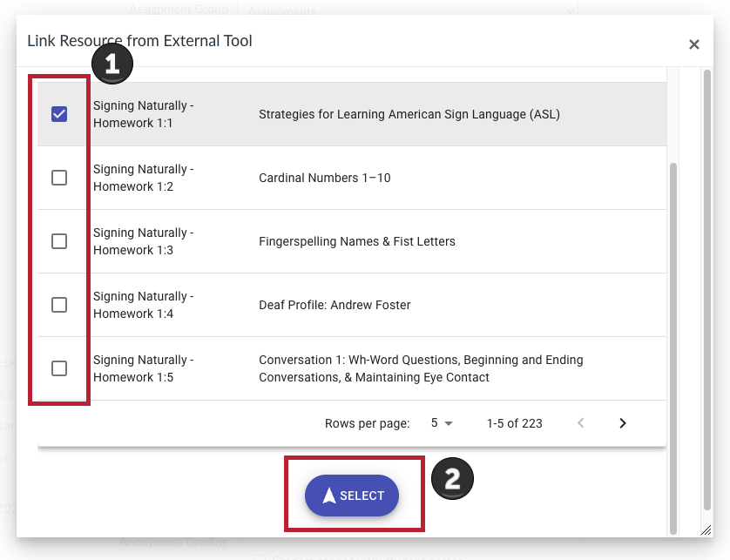
Task: Click 'Fingerspelling Names & Fist Letters'
Action: [357, 241]
